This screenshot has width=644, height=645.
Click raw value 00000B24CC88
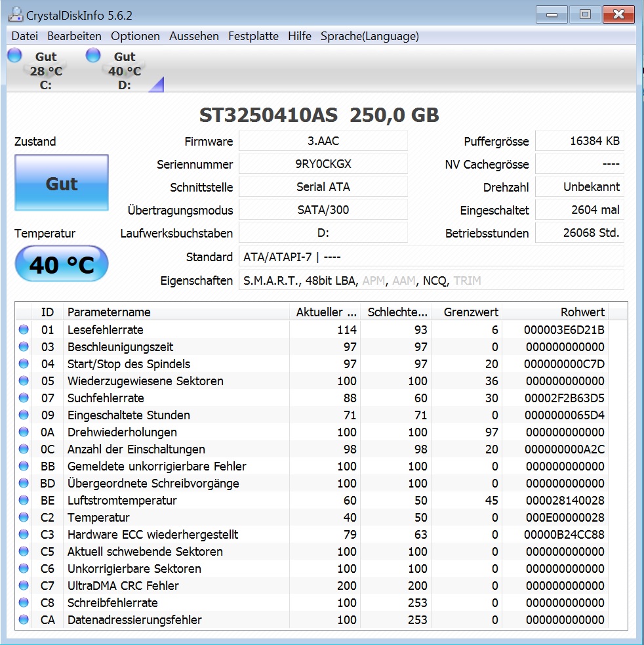[x=564, y=535]
